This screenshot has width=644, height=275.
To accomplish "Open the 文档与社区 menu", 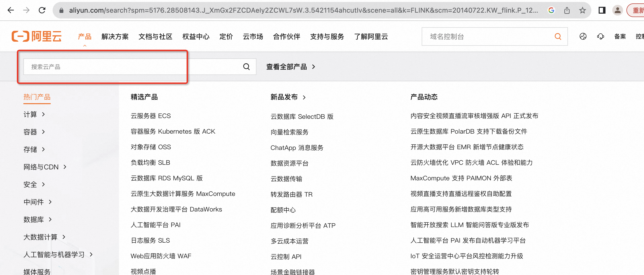I will pyautogui.click(x=155, y=37).
